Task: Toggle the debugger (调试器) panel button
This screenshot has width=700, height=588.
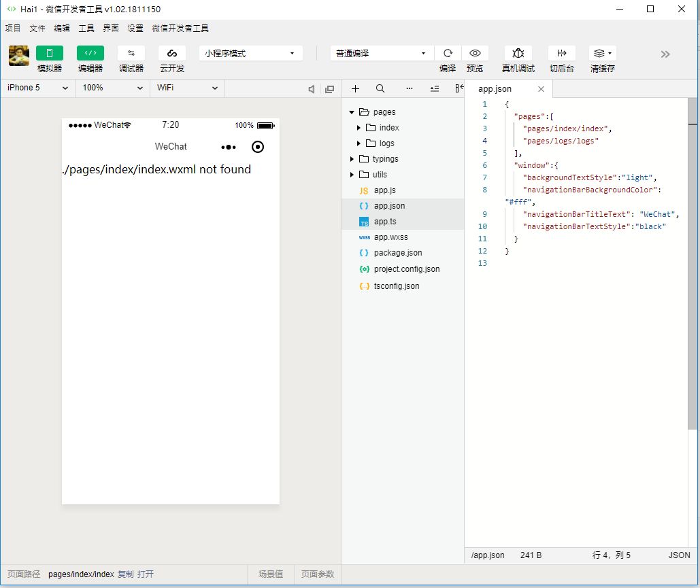Action: point(131,53)
